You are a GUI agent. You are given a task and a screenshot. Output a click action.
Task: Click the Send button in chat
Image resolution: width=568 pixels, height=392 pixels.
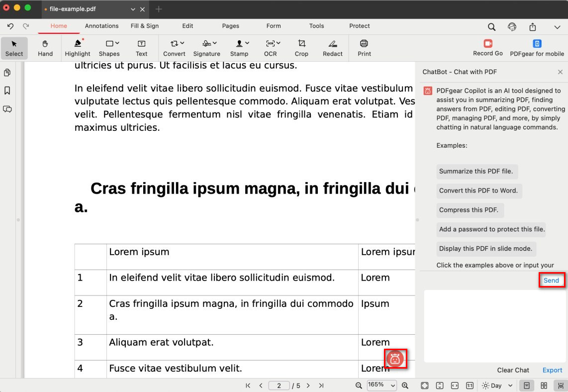point(551,281)
